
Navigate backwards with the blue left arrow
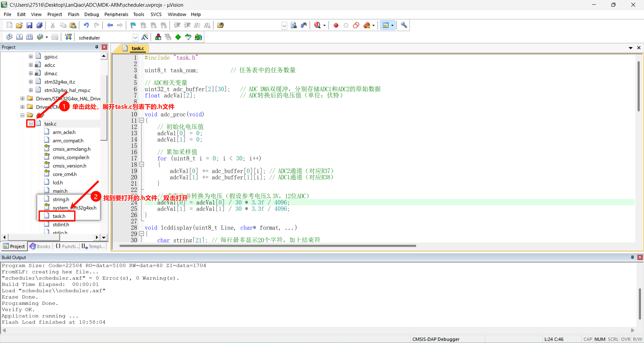[110, 25]
